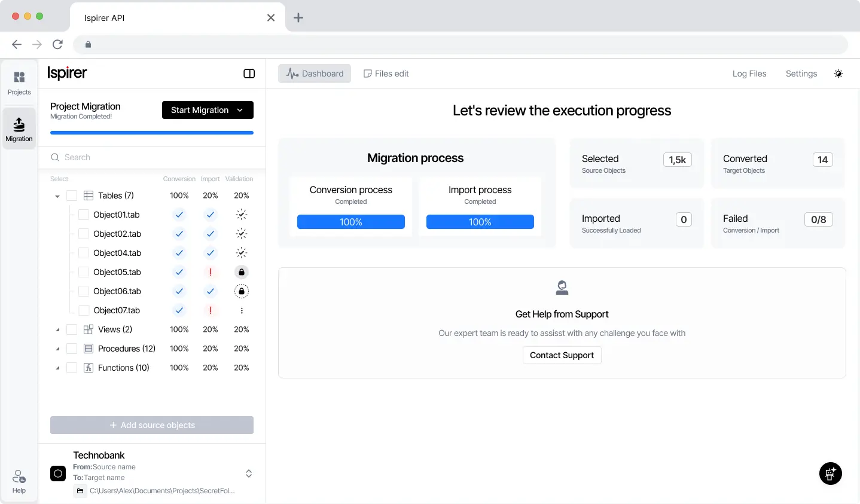Check the Views (2) checkbox

72,329
